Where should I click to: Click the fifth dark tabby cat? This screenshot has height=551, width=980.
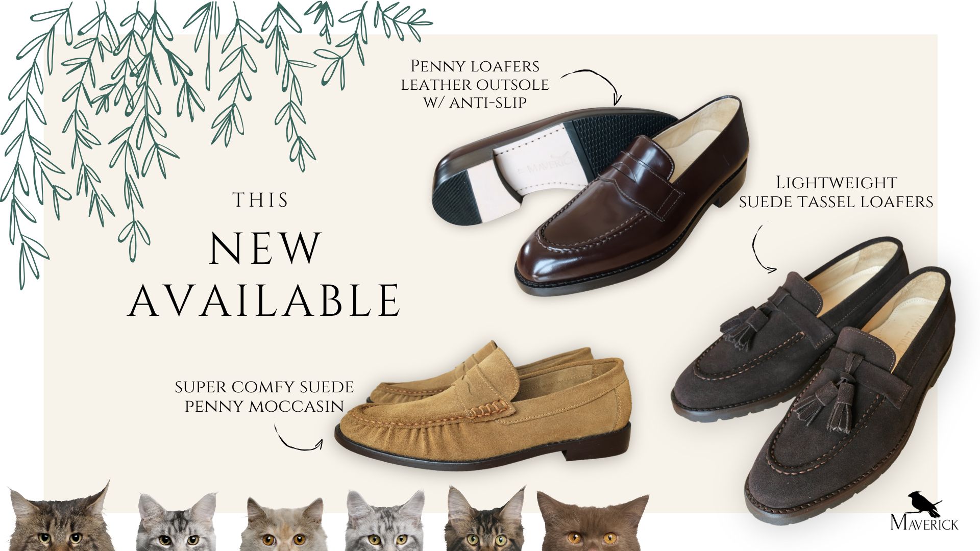[x=485, y=518]
